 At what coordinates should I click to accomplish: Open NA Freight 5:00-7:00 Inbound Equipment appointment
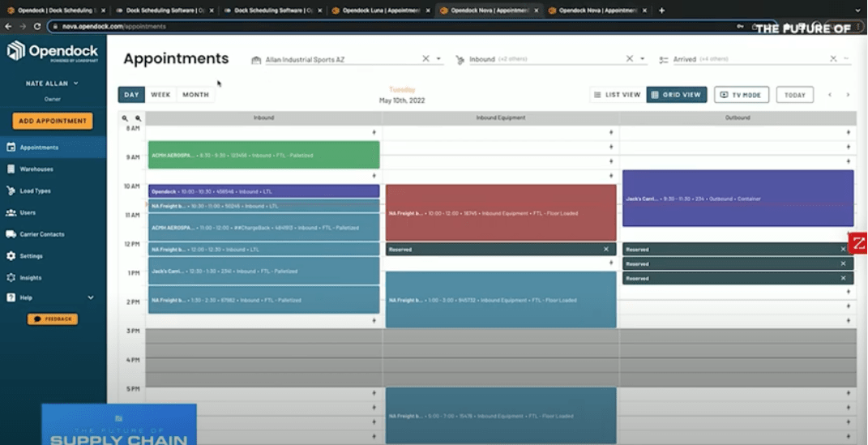point(501,416)
